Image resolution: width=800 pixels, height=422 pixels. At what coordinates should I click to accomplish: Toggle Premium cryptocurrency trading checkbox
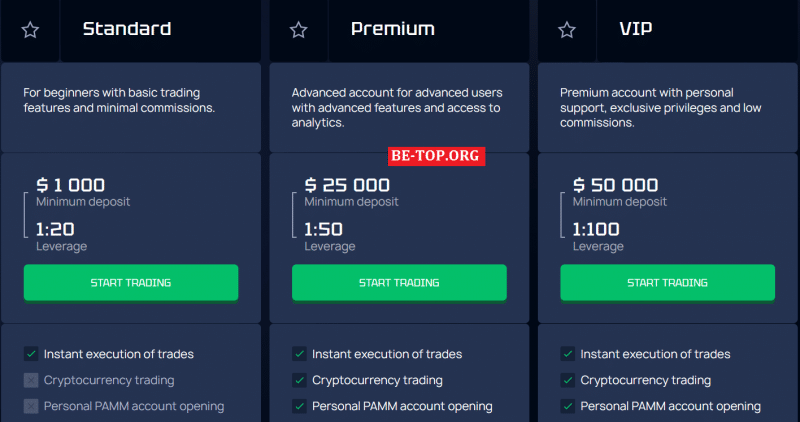tap(299, 380)
